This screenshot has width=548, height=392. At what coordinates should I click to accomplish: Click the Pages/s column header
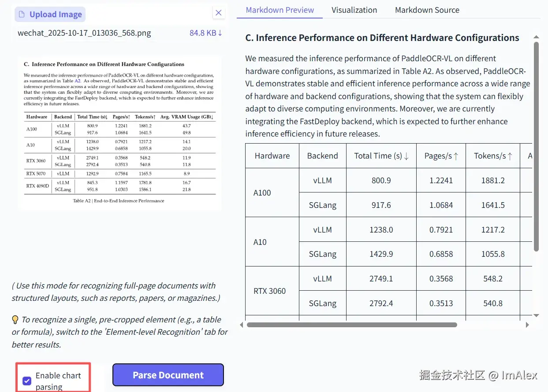click(441, 156)
